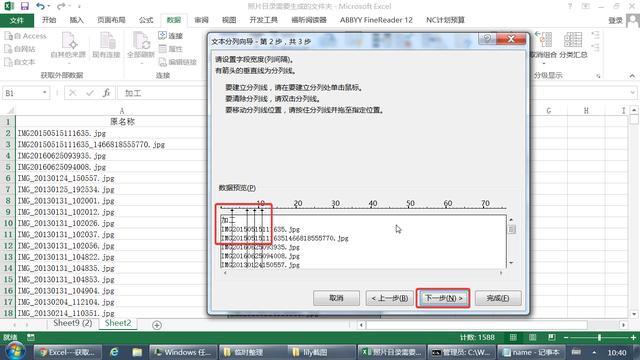
Task: Open Internet Explorer from the taskbar
Action: (x=114, y=352)
